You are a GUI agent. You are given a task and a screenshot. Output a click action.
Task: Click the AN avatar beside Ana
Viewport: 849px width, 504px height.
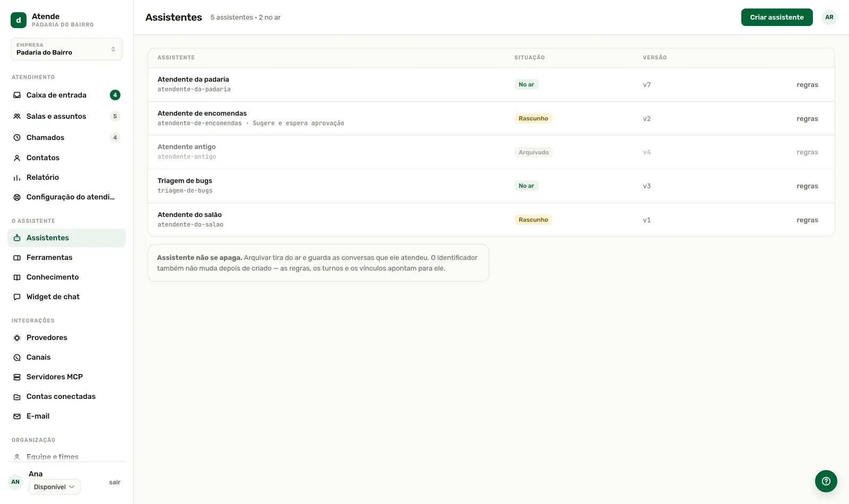tap(15, 482)
